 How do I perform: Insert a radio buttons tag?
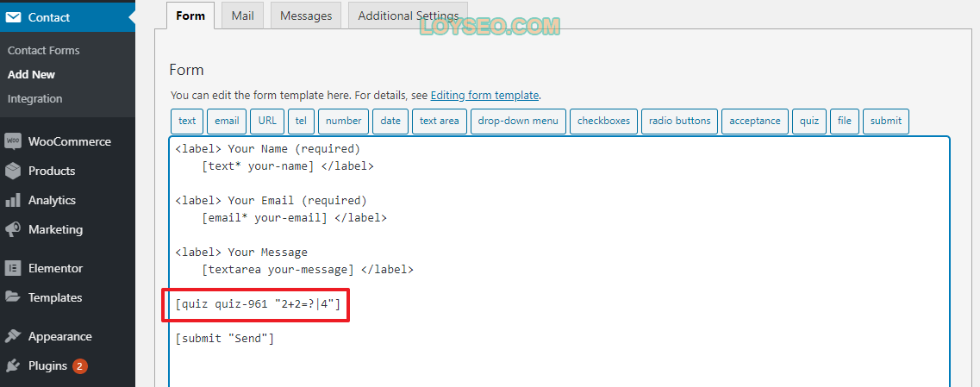click(680, 122)
